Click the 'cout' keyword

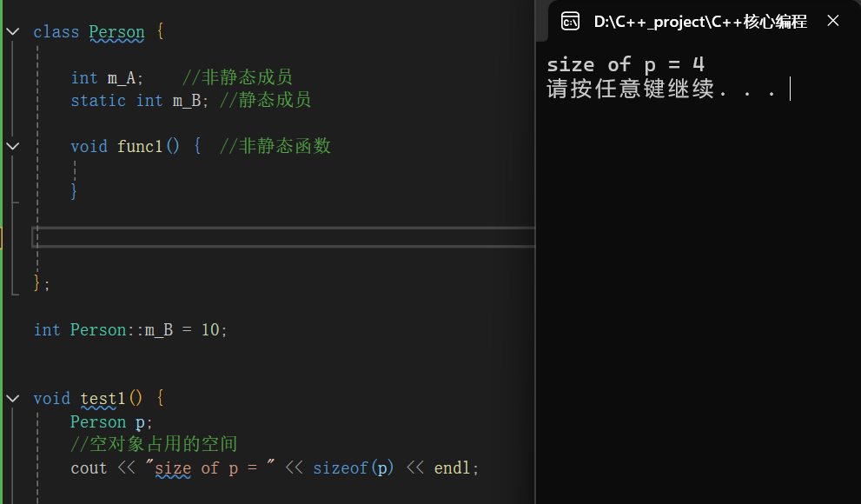coord(89,468)
